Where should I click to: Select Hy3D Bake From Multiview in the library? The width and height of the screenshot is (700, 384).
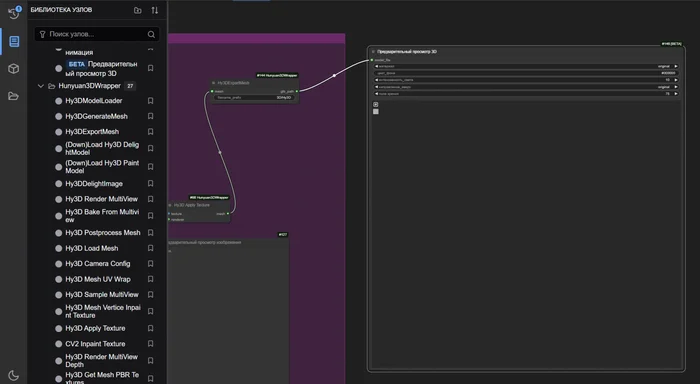102,216
